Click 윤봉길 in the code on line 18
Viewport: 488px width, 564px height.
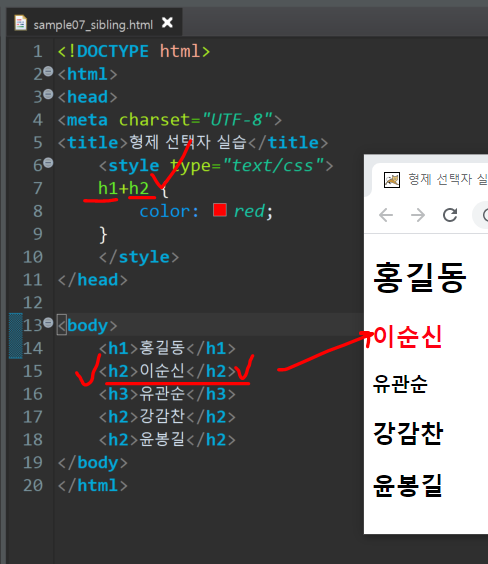[x=162, y=439]
